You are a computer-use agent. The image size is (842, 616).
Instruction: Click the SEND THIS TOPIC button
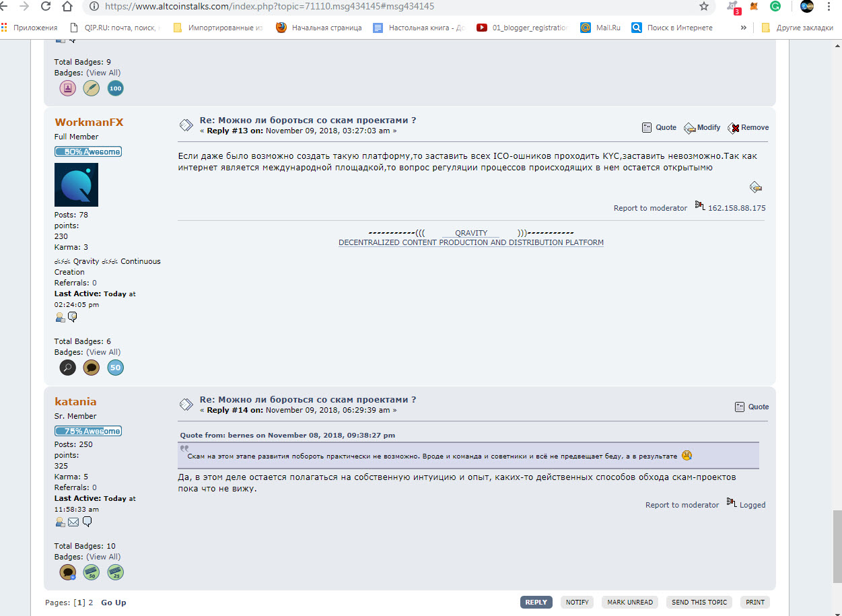point(699,602)
